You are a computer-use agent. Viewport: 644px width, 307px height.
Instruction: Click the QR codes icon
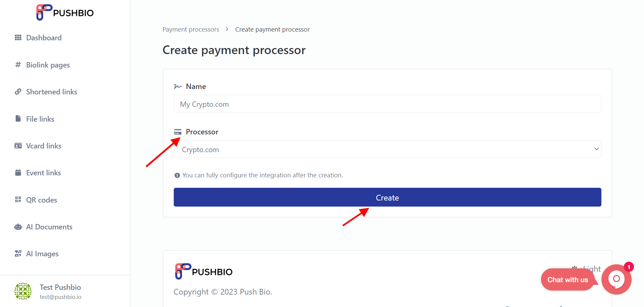coord(18,200)
